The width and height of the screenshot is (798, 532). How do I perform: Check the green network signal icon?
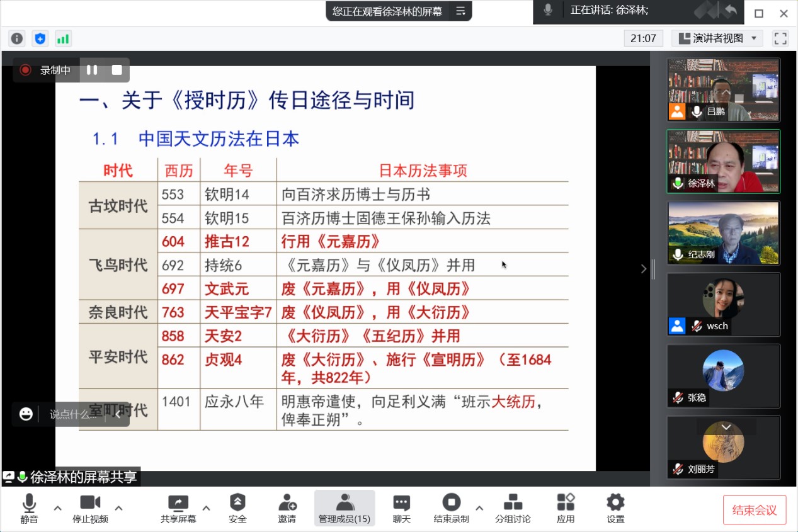63,39
